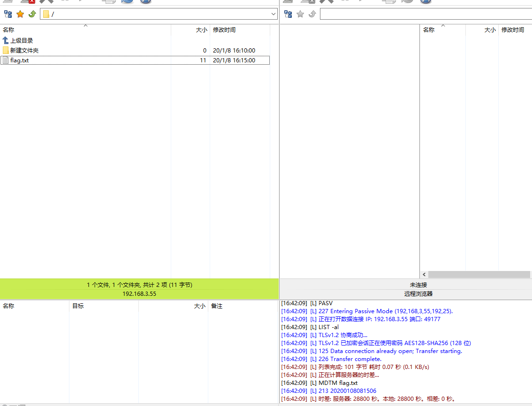Click the log line 'MDTM flag.txt'
532x406 pixels.
tap(319, 383)
